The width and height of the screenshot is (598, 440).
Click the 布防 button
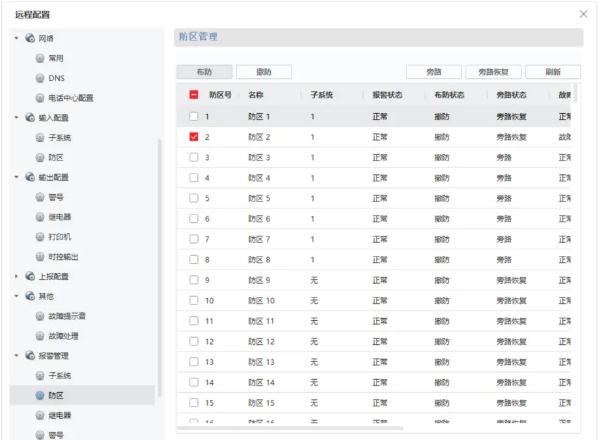pos(204,72)
